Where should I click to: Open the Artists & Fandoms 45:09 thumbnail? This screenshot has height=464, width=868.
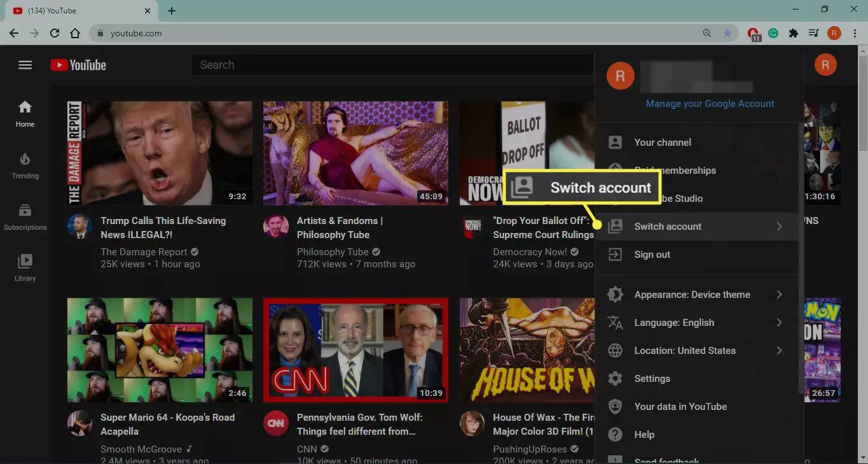coord(355,153)
